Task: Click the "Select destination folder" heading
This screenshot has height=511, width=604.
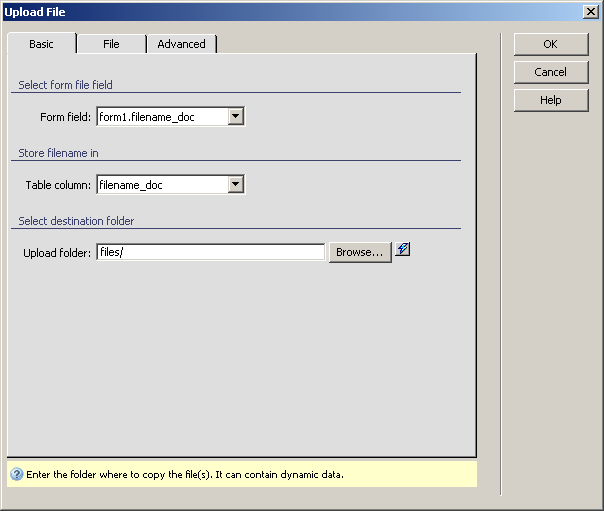Action: [x=76, y=221]
